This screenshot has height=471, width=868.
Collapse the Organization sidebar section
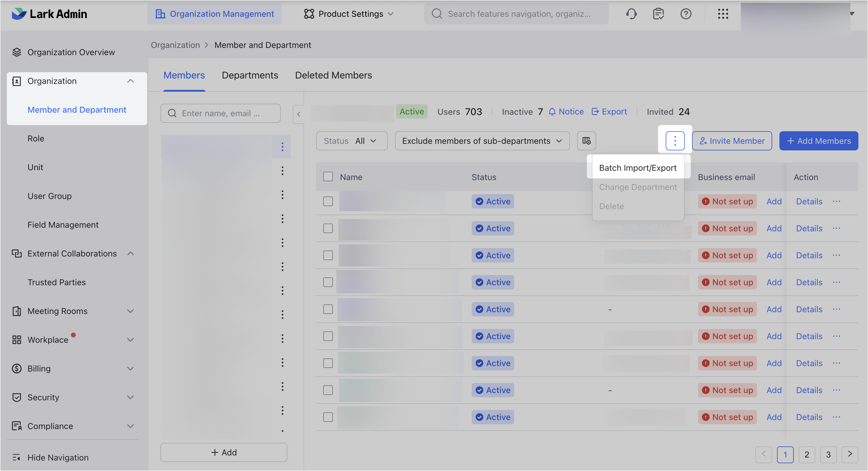[x=130, y=81]
